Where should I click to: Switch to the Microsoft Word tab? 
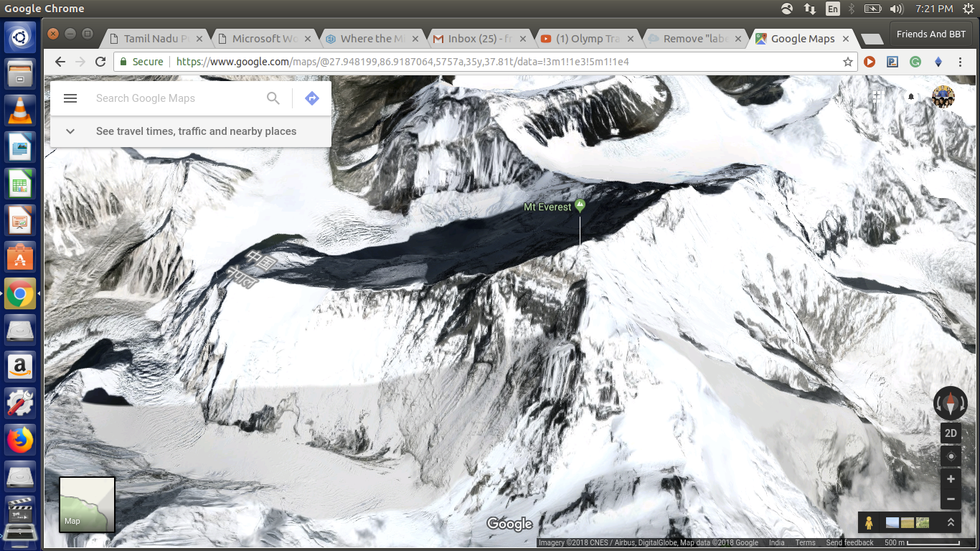pos(264,39)
